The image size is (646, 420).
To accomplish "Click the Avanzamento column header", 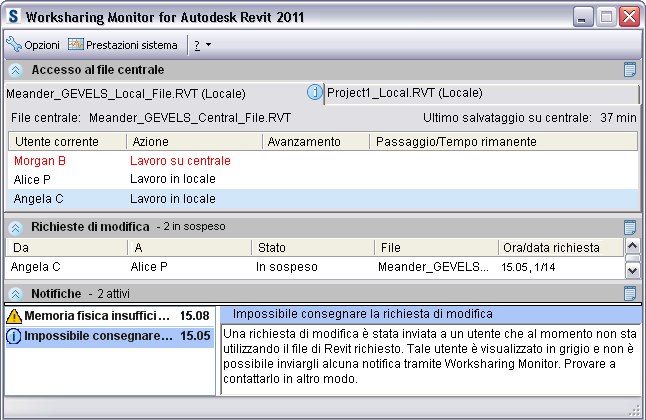I will click(x=316, y=142).
